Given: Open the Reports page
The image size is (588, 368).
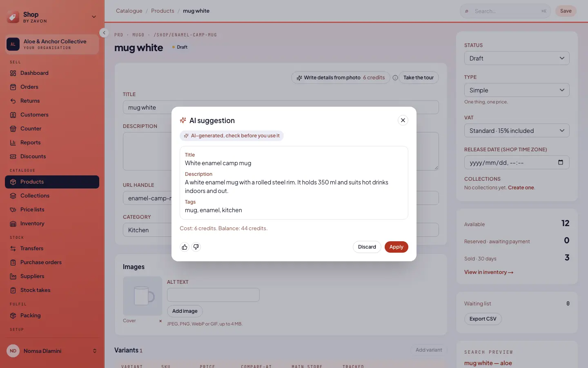Looking at the screenshot, I should 52,143.
